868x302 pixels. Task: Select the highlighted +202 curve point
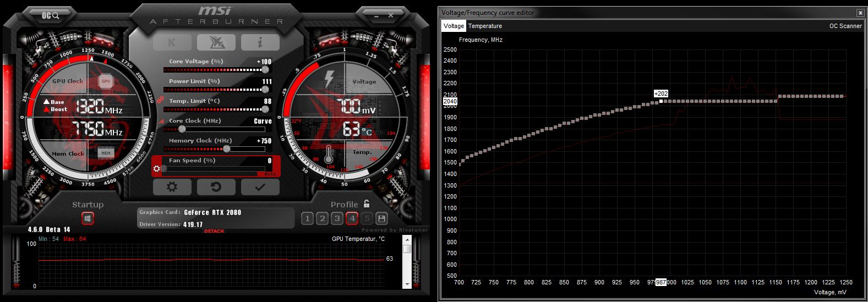[x=660, y=101]
